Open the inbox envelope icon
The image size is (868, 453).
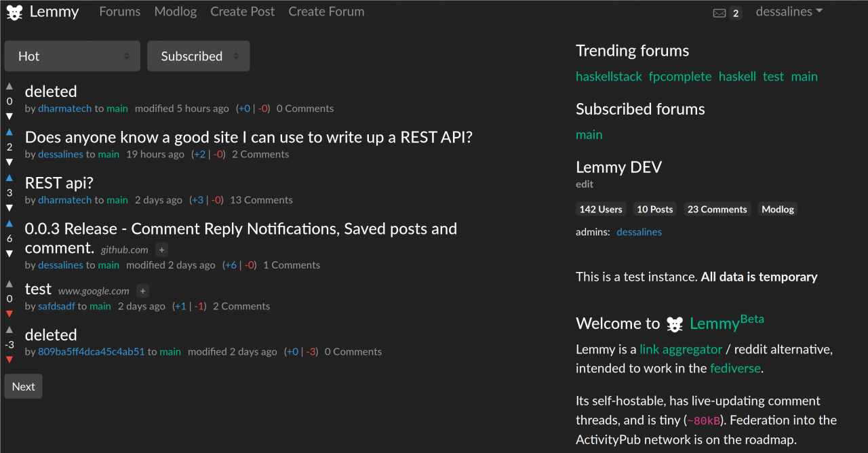pos(719,13)
